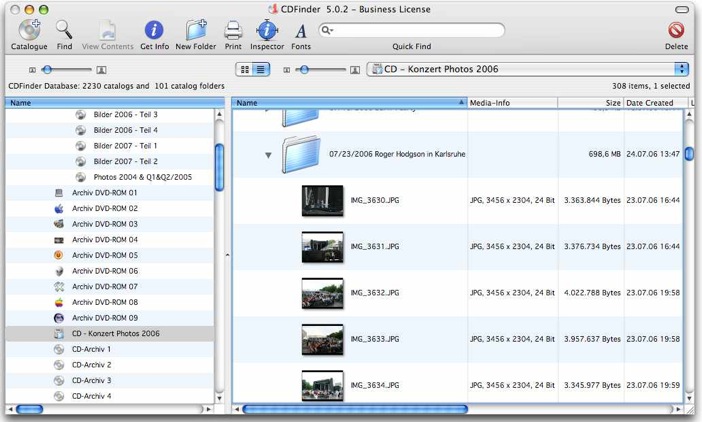The image size is (702, 422).
Task: Toggle the toolbar with the top-right pill button
Action: (682, 9)
